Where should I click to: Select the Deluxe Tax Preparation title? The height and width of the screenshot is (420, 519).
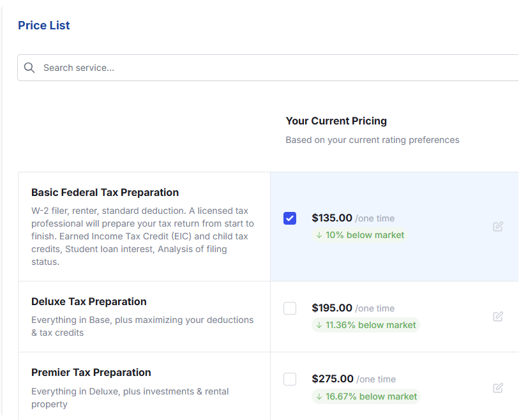89,301
